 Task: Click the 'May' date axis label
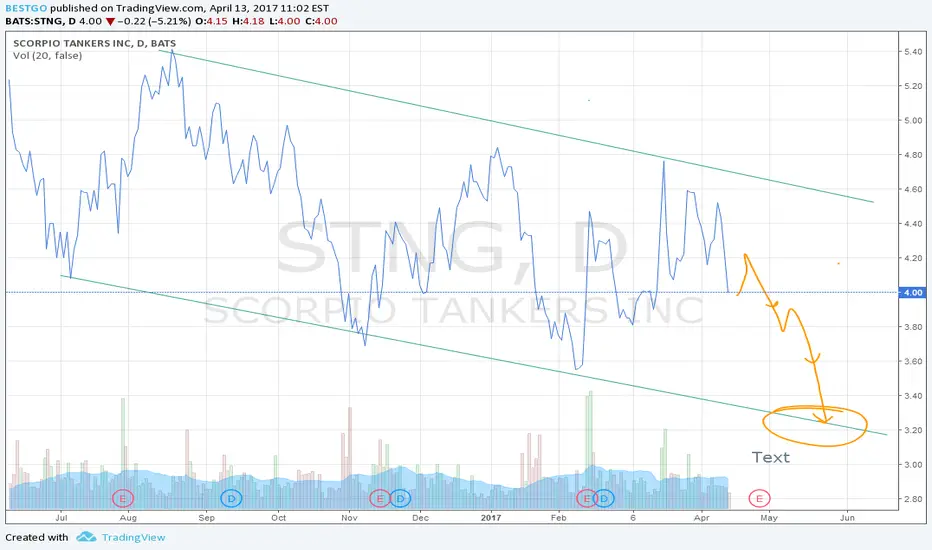[769, 518]
